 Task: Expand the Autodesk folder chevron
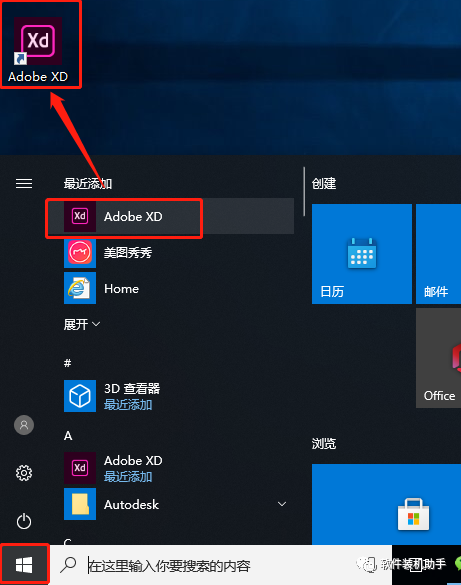pos(282,504)
